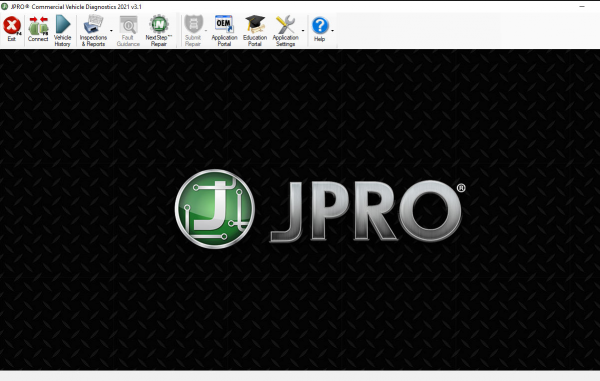This screenshot has width=600, height=381.
Task: Expand the Application Settings dropdown arrow
Action: (303, 31)
